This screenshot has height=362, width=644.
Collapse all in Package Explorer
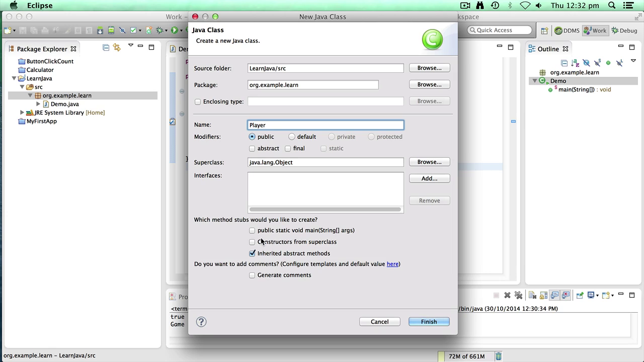click(x=106, y=47)
